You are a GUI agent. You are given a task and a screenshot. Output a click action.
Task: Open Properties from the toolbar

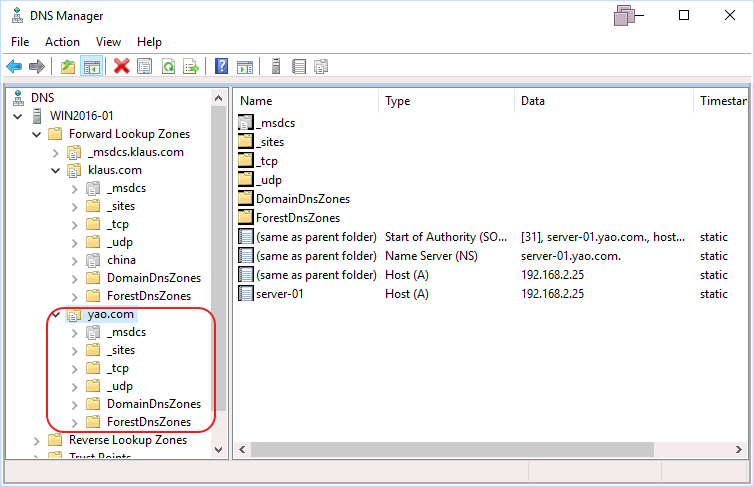(x=145, y=66)
